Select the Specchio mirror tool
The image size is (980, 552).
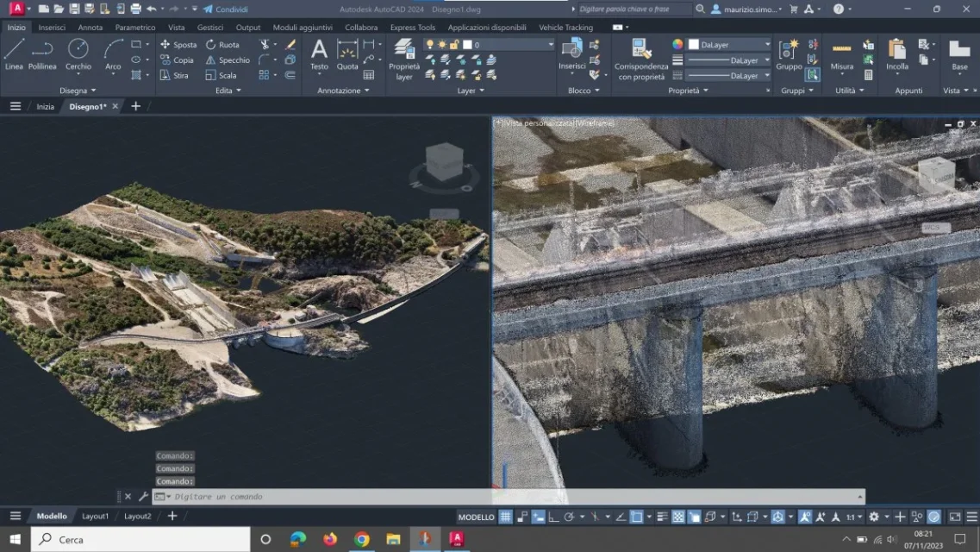[x=228, y=60]
